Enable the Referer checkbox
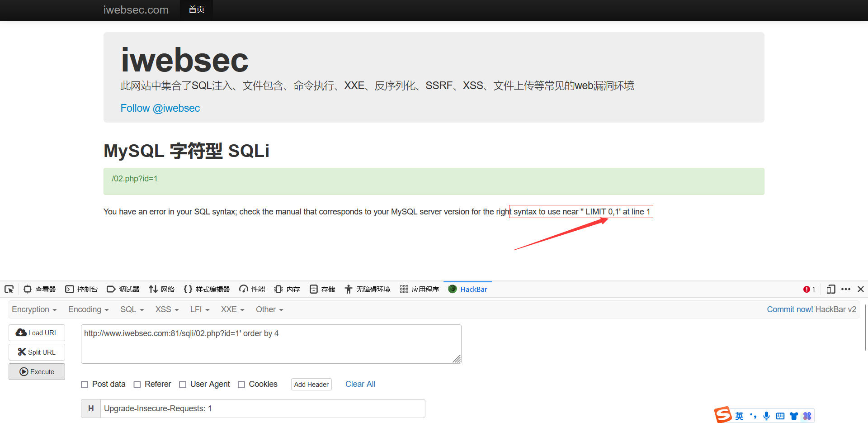This screenshot has height=423, width=868. tap(137, 384)
